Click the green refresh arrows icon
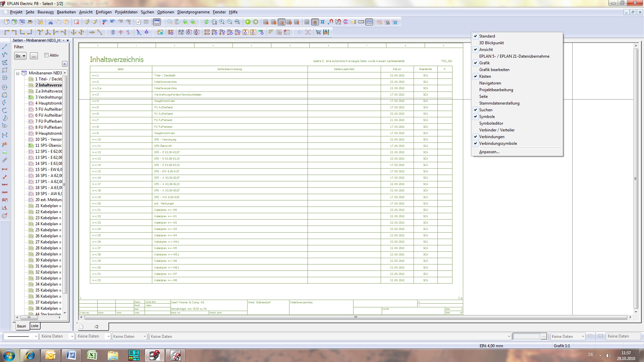This screenshot has width=644, height=362. click(x=206, y=22)
